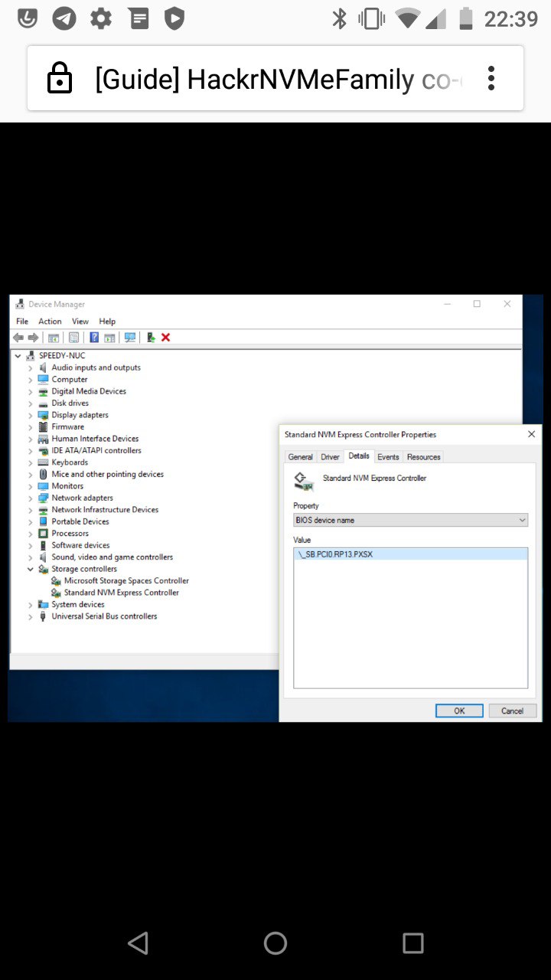
Task: Expand the Human Interface Devices chevron
Action: pos(31,439)
